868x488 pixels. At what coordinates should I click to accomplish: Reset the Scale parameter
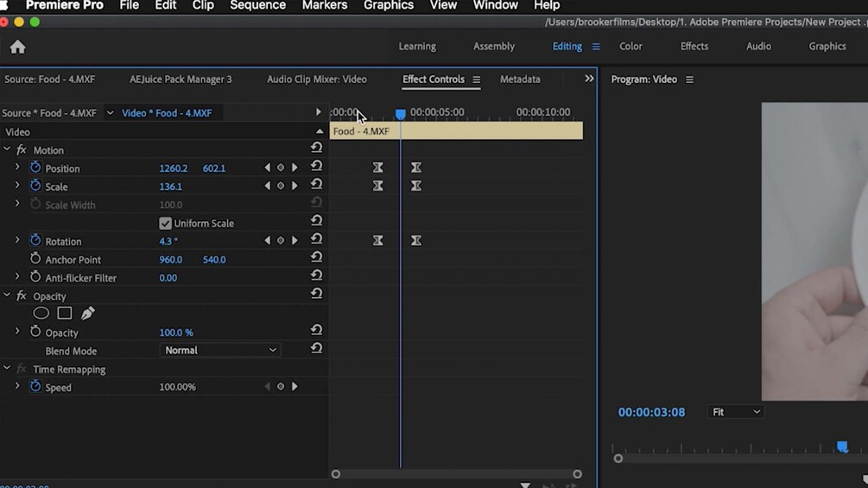coord(316,184)
